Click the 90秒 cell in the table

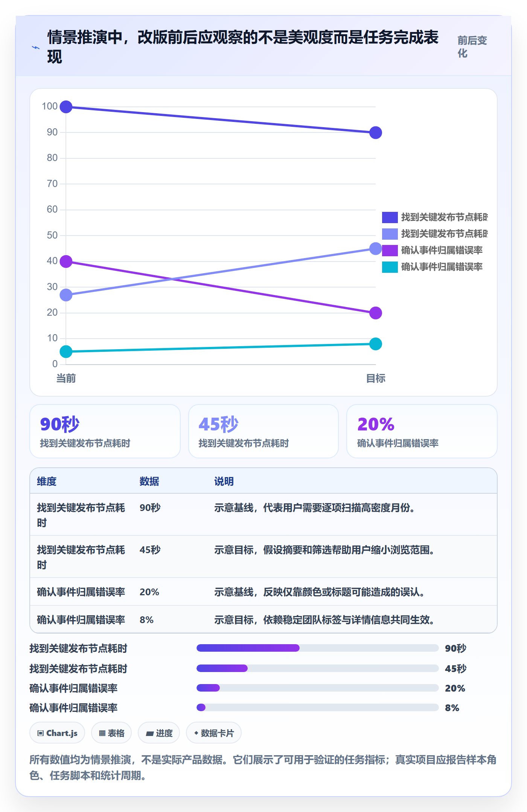tap(150, 508)
